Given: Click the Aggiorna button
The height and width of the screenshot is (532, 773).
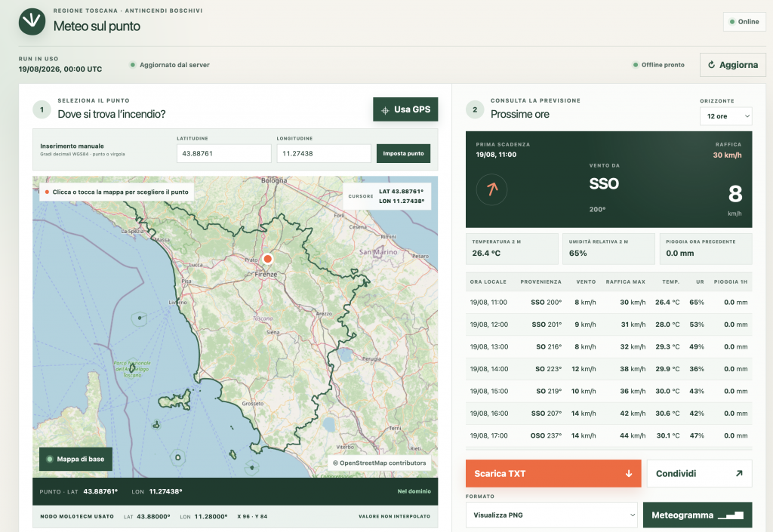Looking at the screenshot, I should [x=732, y=65].
